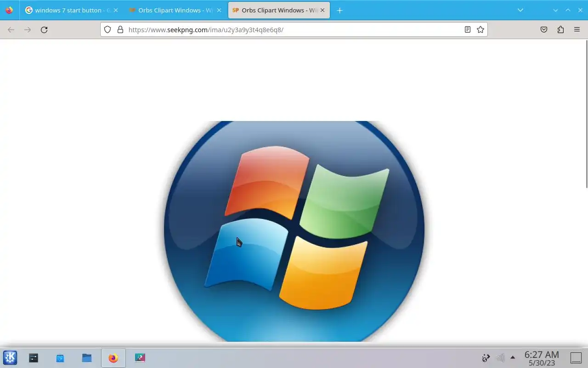This screenshot has height=368, width=588.
Task: Switch to the 'windows 7 start button' tab
Action: [72, 10]
